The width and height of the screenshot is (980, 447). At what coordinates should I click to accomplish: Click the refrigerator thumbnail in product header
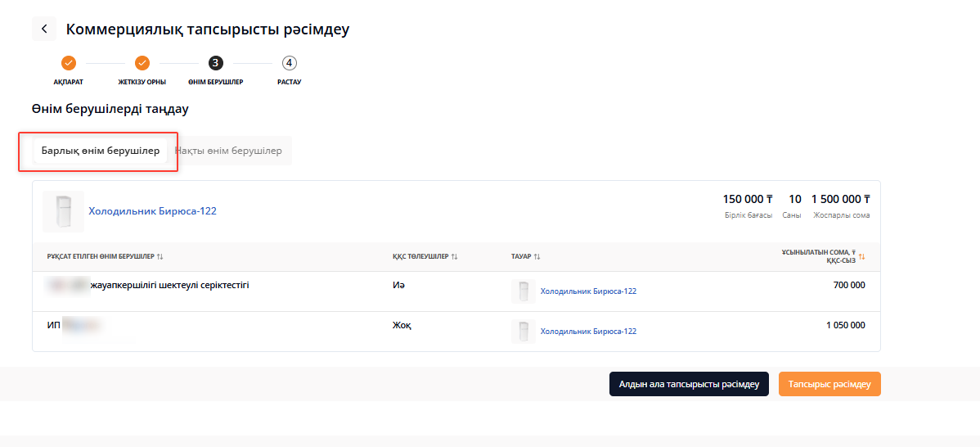(63, 211)
